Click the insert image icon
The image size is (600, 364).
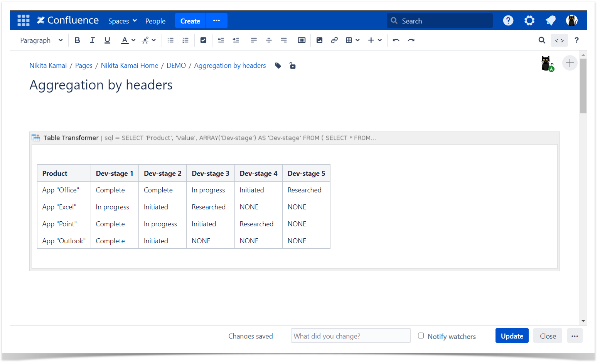(319, 40)
